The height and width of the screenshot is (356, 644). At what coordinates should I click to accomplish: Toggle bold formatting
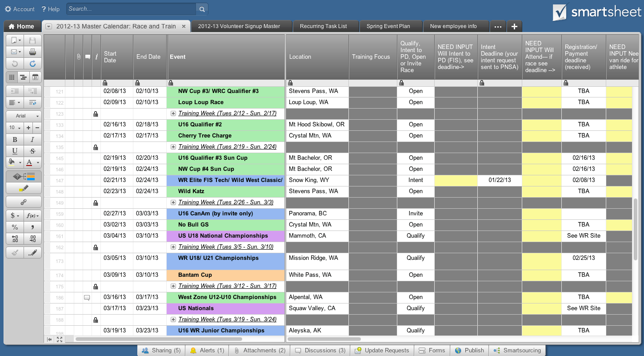coord(15,140)
